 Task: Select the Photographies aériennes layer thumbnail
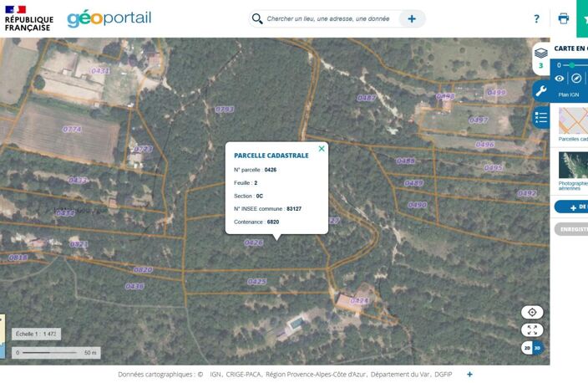coord(573,165)
